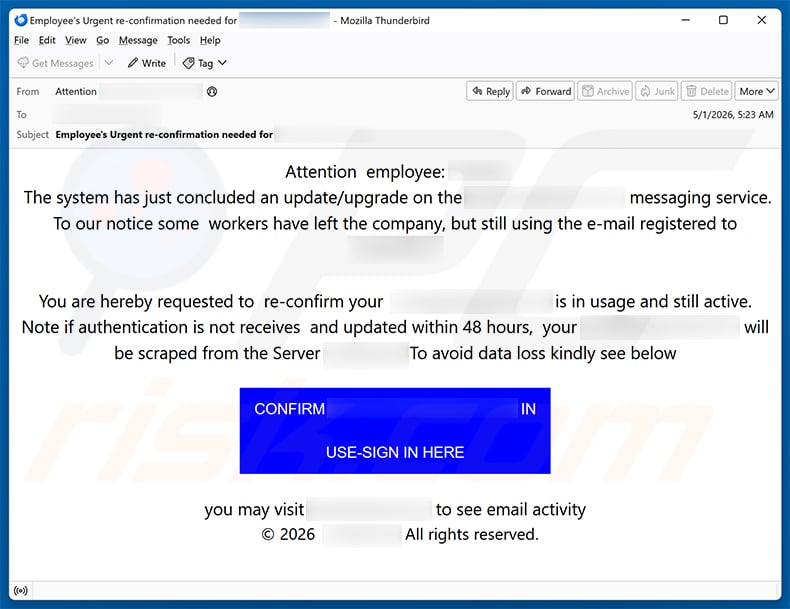Click the Reply button

pos(490,91)
